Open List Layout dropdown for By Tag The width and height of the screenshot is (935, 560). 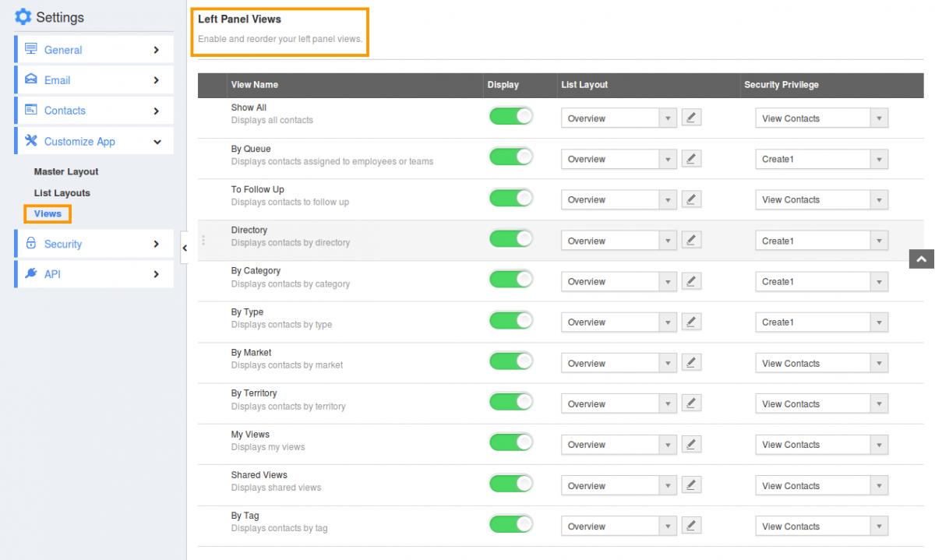click(x=619, y=527)
